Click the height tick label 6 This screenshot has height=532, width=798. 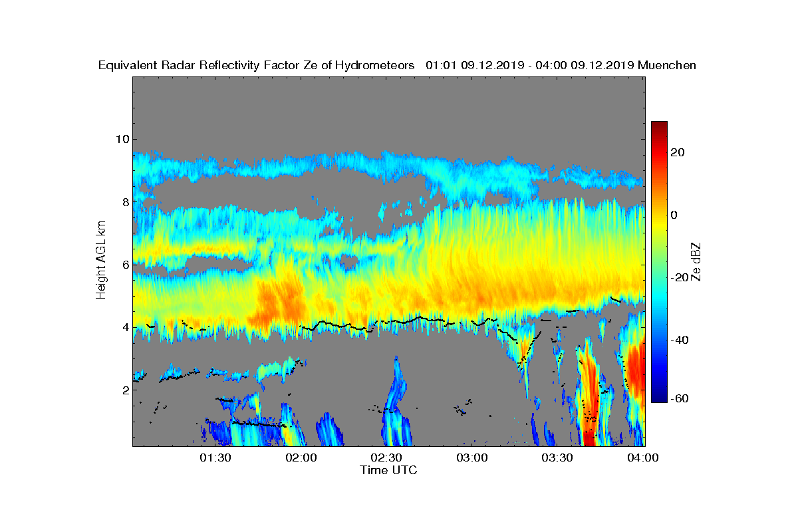124,264
